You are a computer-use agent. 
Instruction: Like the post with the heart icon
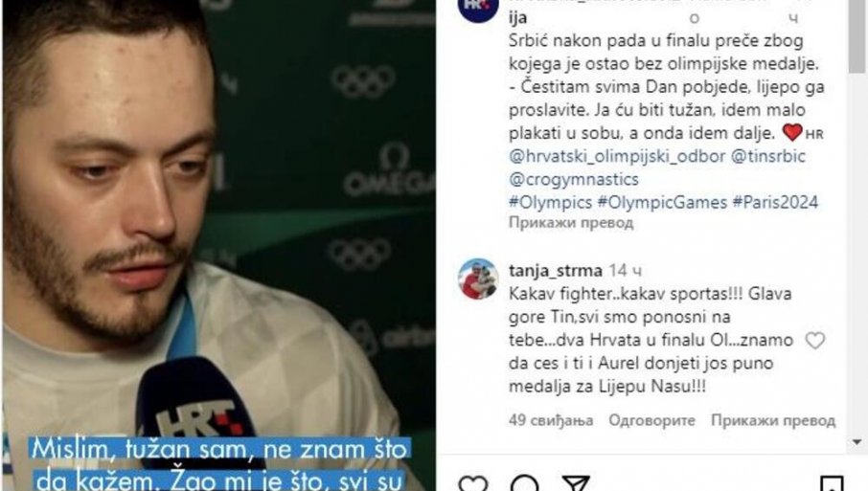[x=473, y=483]
